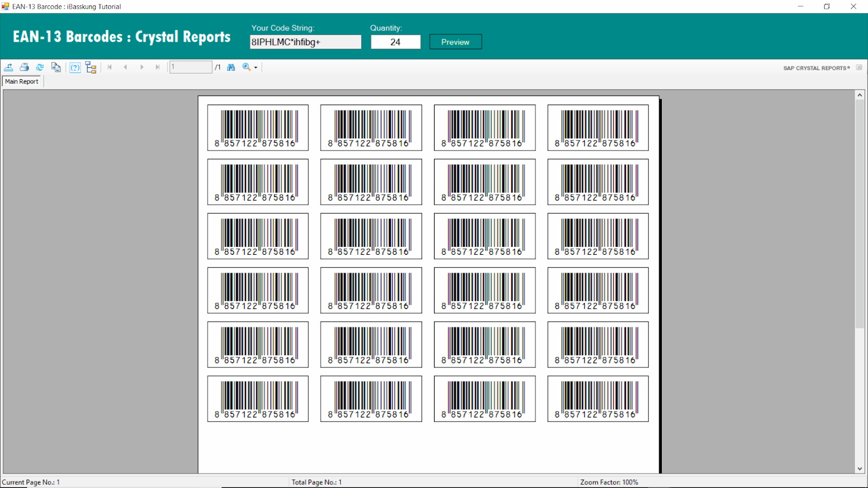This screenshot has height=488, width=868.
Task: Close the SAP Crystal Reports info banner
Action: (x=859, y=67)
